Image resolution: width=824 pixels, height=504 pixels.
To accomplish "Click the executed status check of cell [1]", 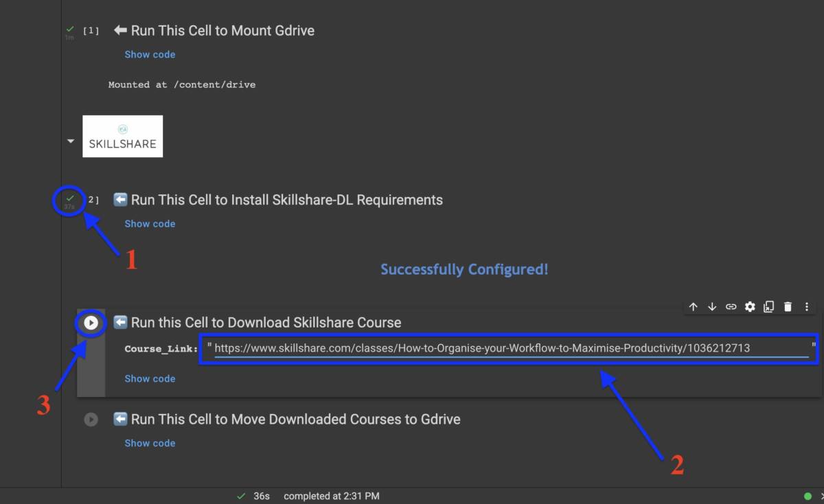I will (x=70, y=30).
